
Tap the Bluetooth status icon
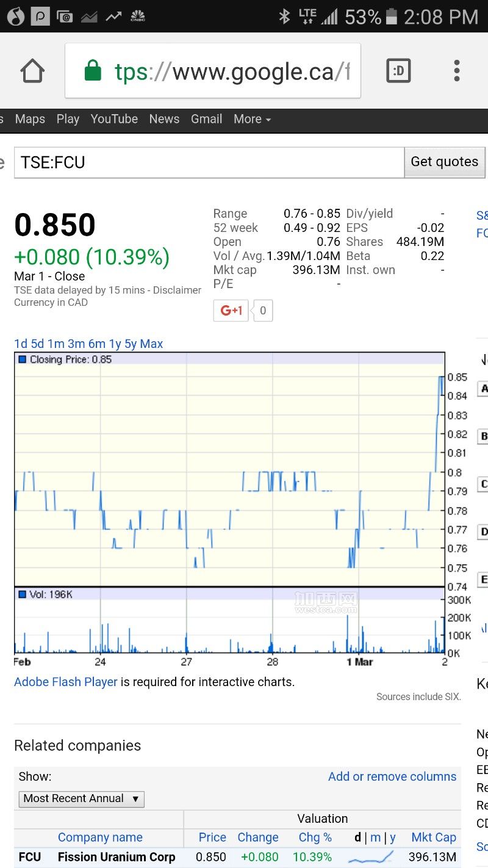click(284, 16)
